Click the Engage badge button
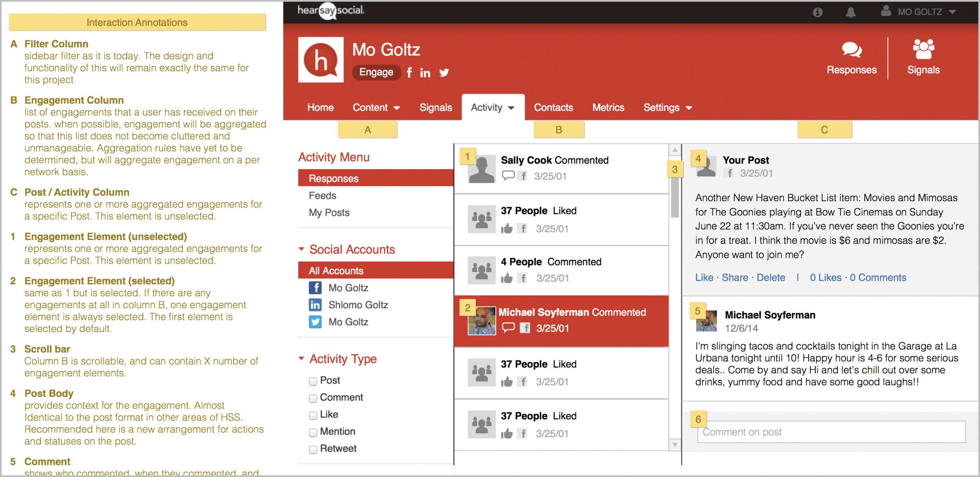Viewport: 980px width, 477px height. [x=376, y=72]
